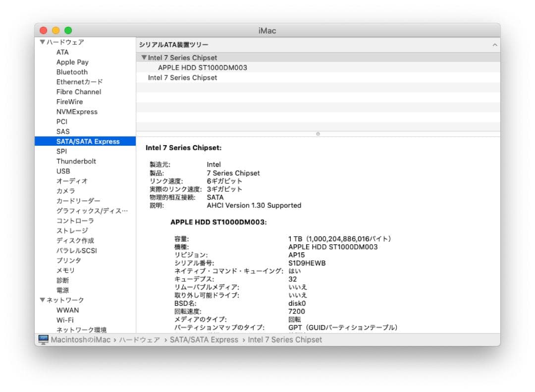
Task: Select Fibre Channel in the sidebar
Action: (79, 92)
